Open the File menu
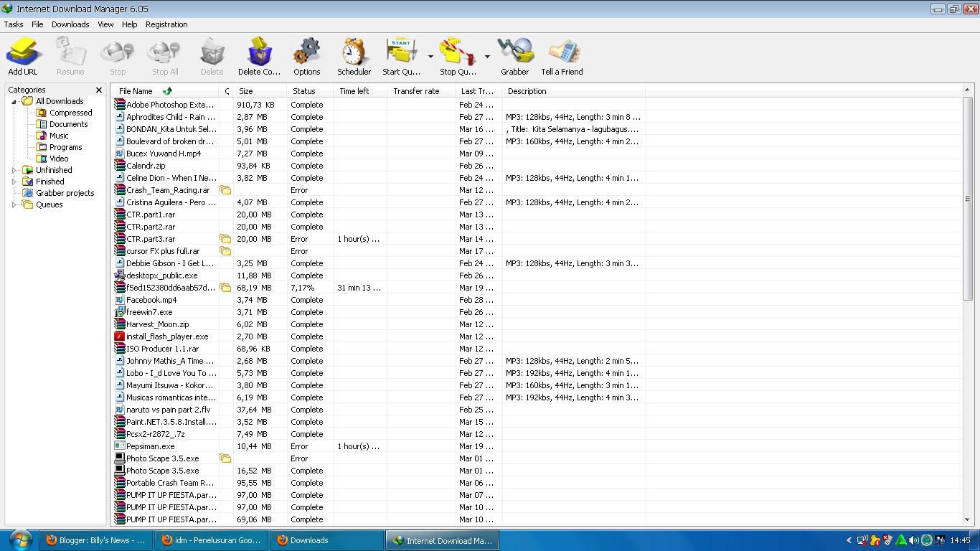 37,24
